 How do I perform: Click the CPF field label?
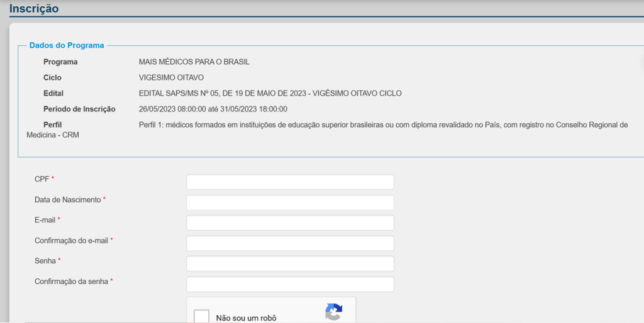(42, 179)
